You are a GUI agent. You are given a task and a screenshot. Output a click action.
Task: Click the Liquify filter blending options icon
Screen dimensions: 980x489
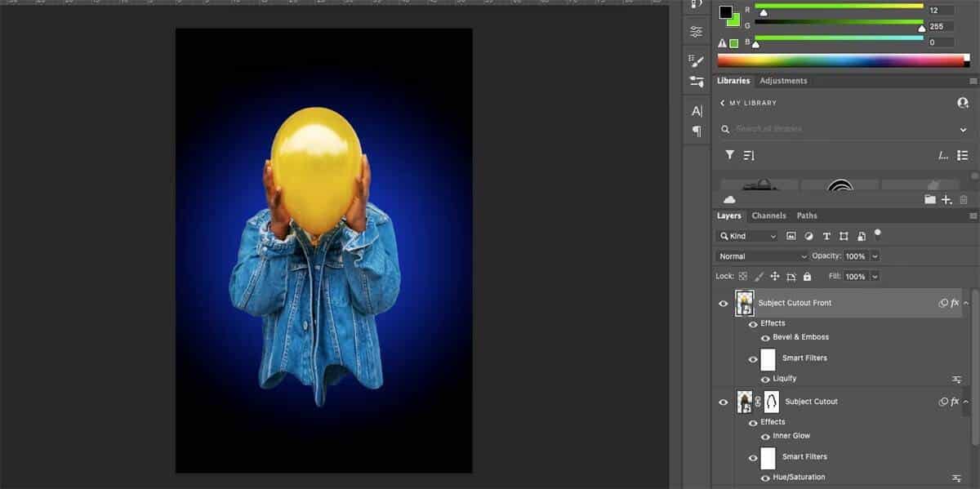[x=955, y=378]
